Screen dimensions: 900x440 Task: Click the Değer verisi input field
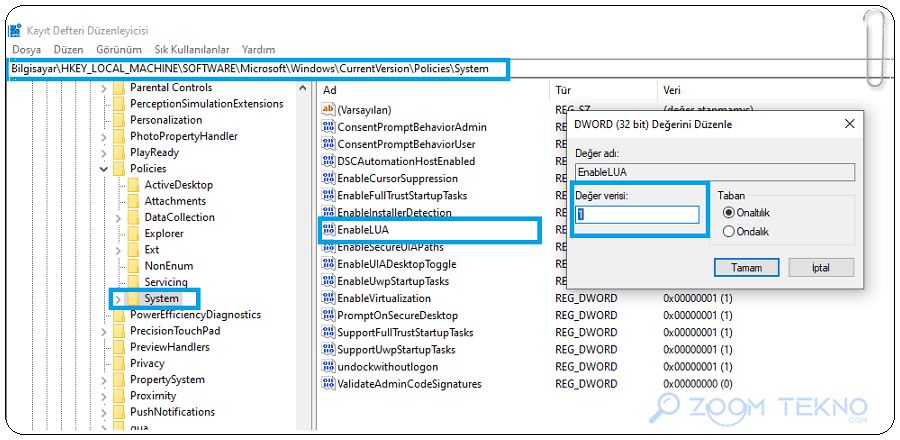click(638, 215)
